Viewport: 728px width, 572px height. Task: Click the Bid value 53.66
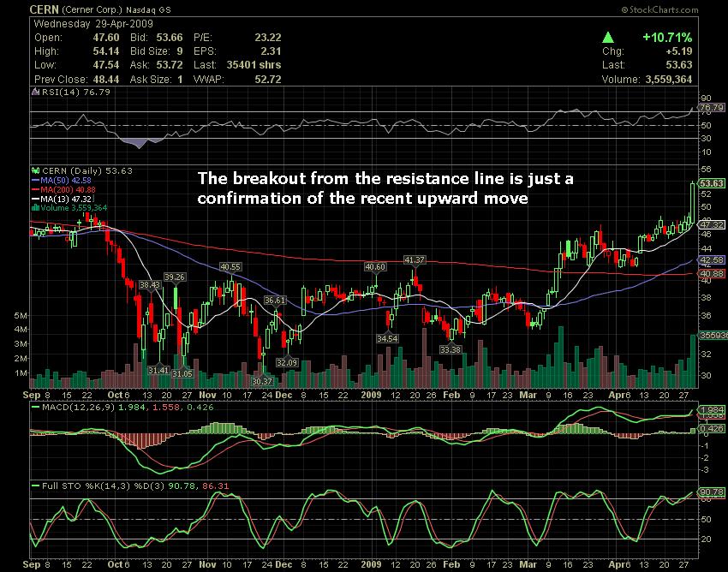(x=170, y=38)
